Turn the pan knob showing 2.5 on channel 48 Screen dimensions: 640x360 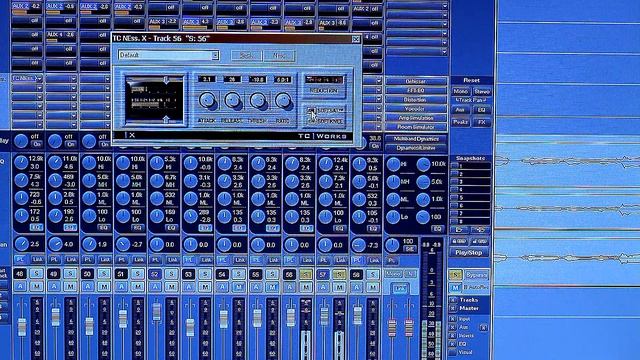[21, 244]
